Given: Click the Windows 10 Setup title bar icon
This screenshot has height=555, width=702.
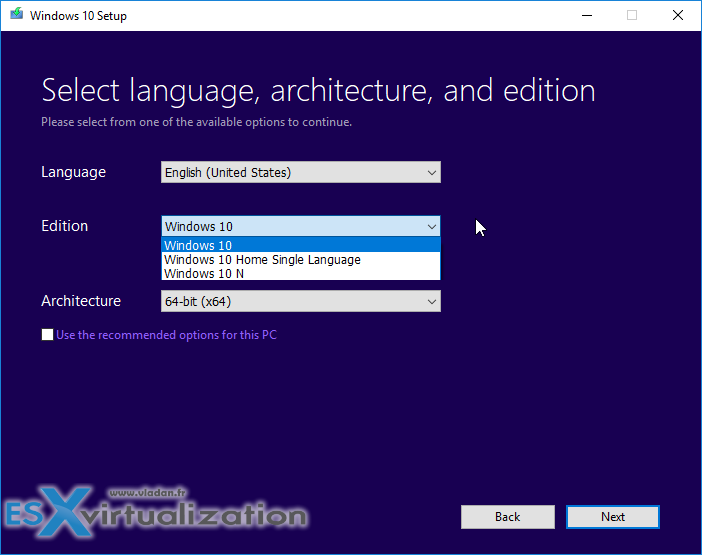Looking at the screenshot, I should (x=15, y=15).
